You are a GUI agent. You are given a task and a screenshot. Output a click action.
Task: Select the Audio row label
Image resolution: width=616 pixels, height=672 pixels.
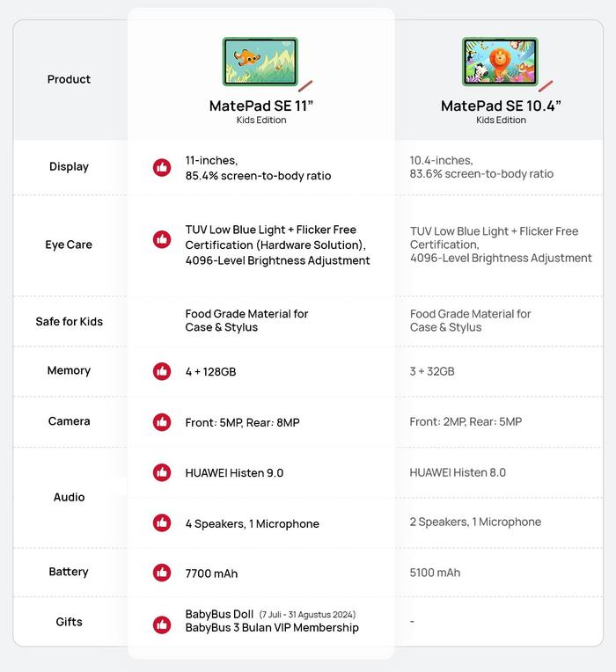coord(69,497)
